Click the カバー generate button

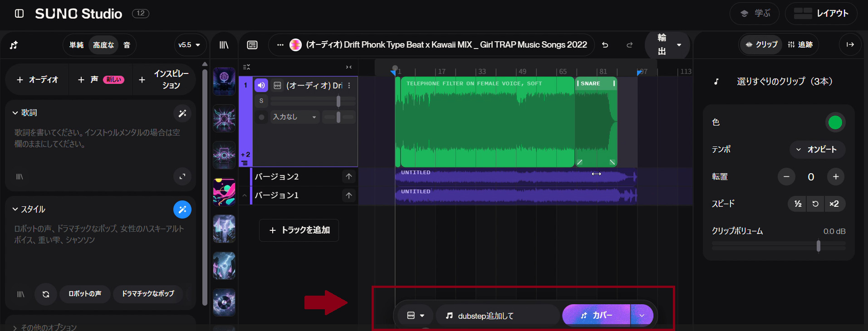[x=596, y=316]
